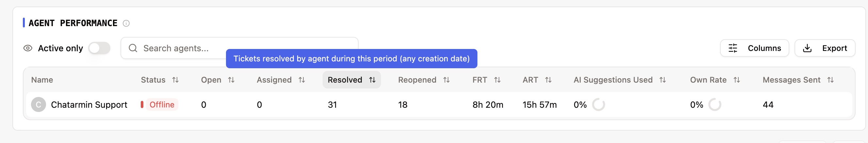
Task: Sort by Assigned column arrows
Action: click(301, 80)
